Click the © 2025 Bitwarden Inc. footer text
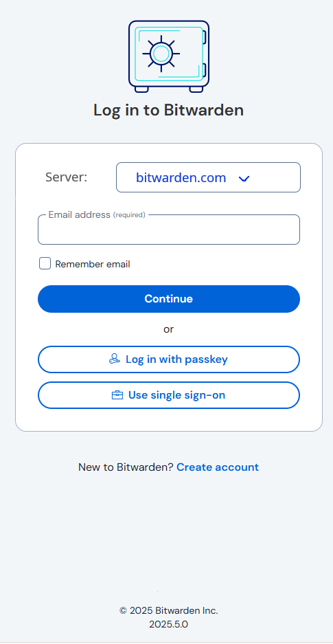333x644 pixels. pyautogui.click(x=168, y=611)
